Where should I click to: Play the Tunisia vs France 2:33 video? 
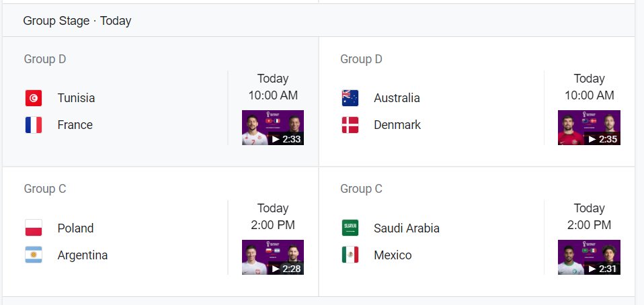[273, 128]
